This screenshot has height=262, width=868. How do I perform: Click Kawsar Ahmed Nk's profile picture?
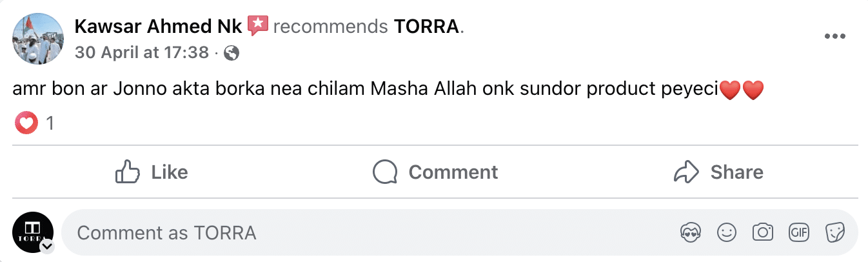pyautogui.click(x=39, y=39)
